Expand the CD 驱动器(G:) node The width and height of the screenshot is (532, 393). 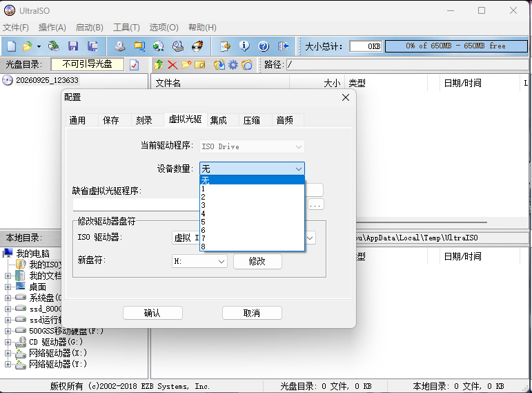[x=8, y=342]
